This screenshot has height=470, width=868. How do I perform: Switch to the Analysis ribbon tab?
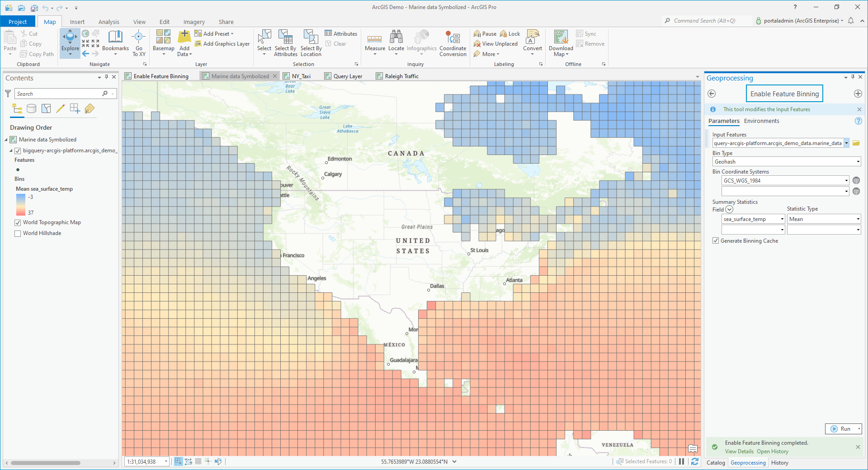coord(108,22)
